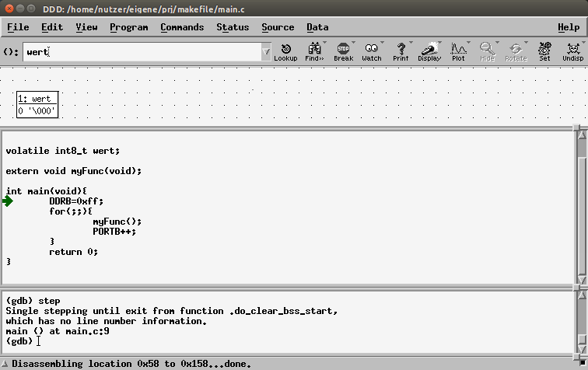Click the sash handle between data and source panes
The height and width of the screenshot is (370, 588).
point(576,127)
